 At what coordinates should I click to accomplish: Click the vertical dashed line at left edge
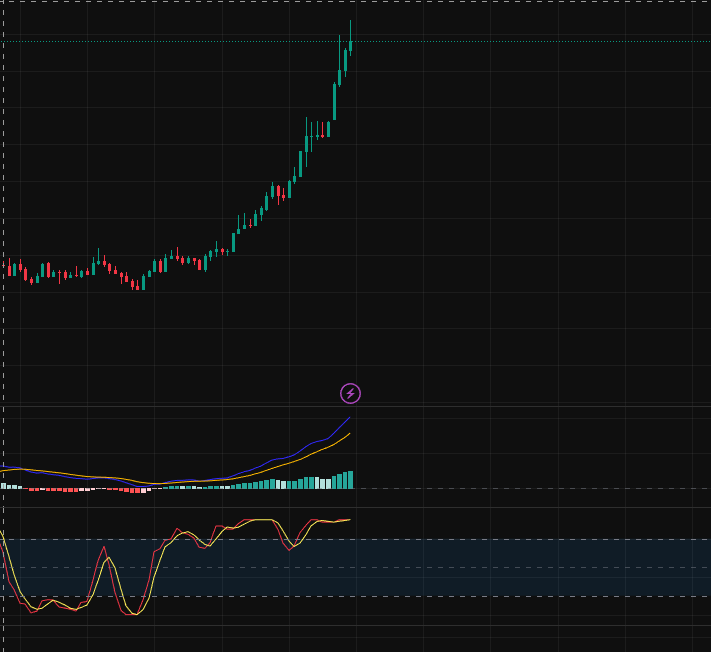pyautogui.click(x=4, y=300)
